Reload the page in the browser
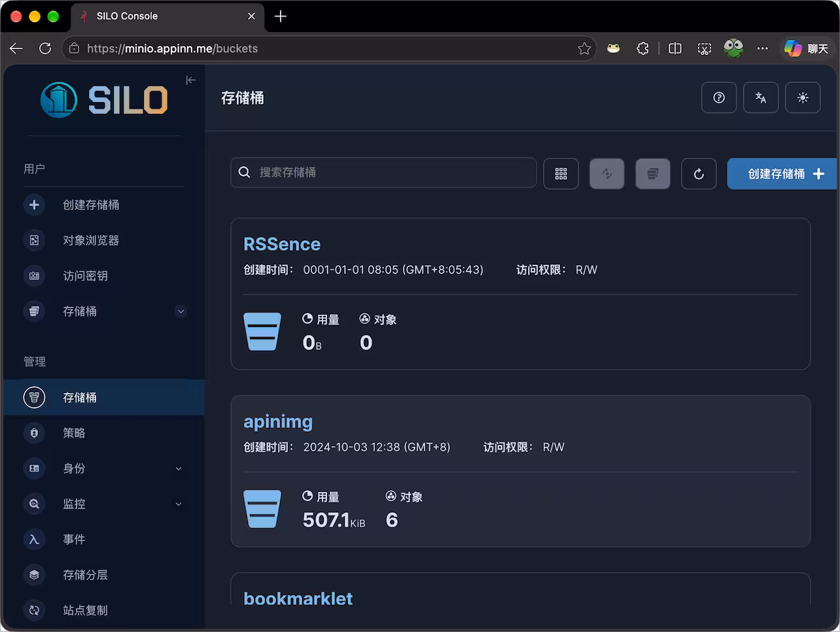 click(x=45, y=48)
